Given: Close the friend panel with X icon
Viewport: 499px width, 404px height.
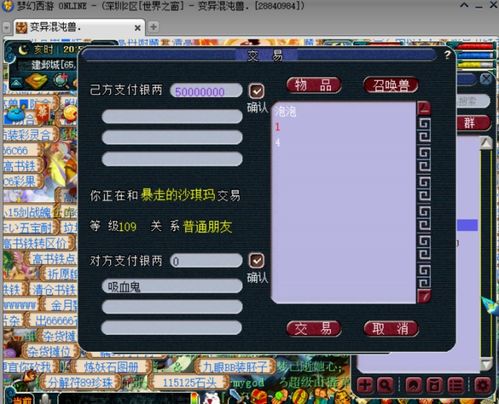Looking at the screenshot, I should point(486,79).
